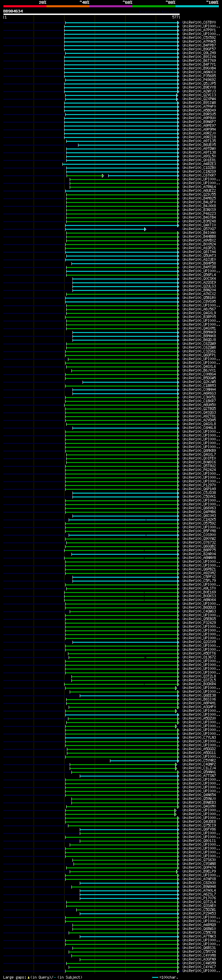Click hit UniRef100_B4FPB7
The width and height of the screenshot is (222, 980).
[199, 45]
